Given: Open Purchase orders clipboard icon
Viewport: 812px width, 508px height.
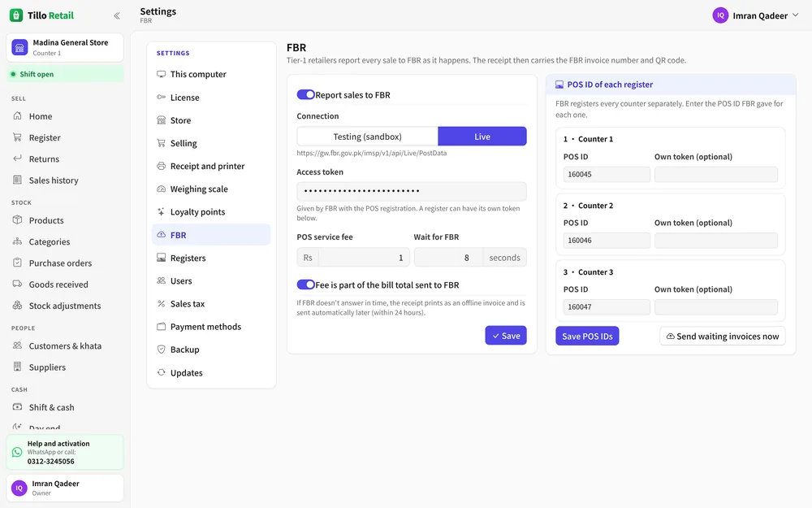Looking at the screenshot, I should (18, 263).
